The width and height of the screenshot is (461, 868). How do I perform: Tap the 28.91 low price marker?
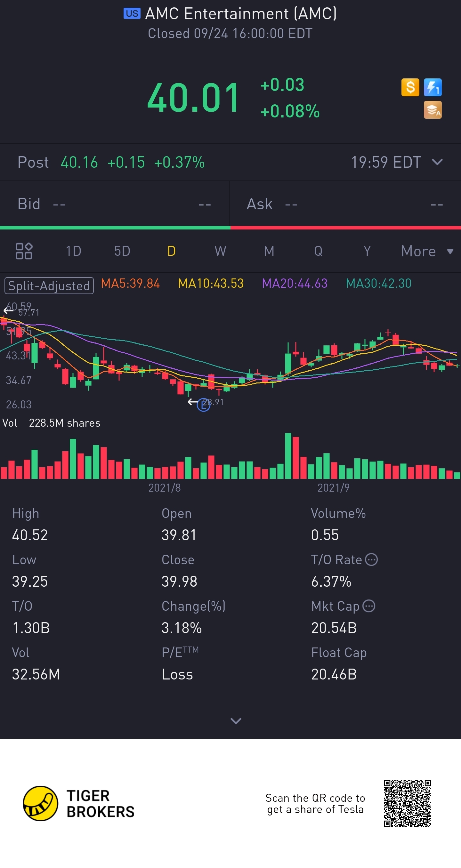click(x=214, y=402)
